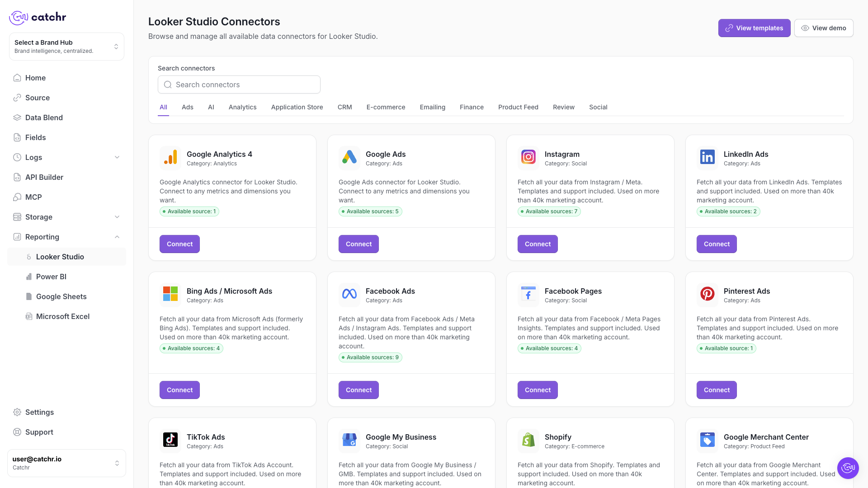Click the Shopify logo
Image resolution: width=868 pixels, height=488 pixels.
pyautogui.click(x=528, y=440)
